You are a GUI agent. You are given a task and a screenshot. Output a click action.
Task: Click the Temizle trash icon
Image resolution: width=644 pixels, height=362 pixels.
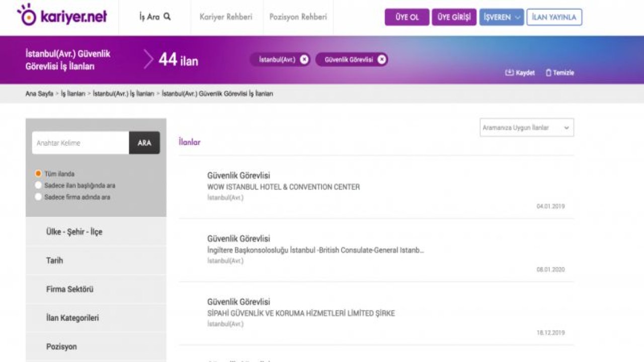coord(548,73)
